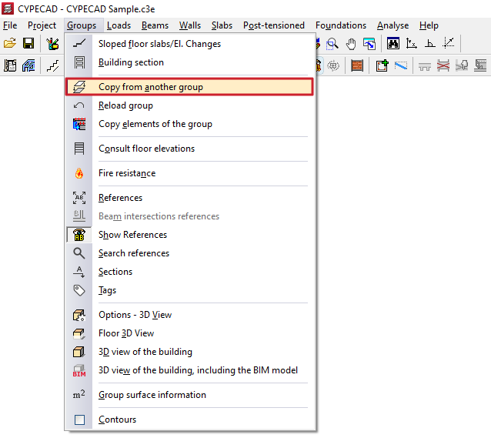Open the Beams menu

coord(155,25)
